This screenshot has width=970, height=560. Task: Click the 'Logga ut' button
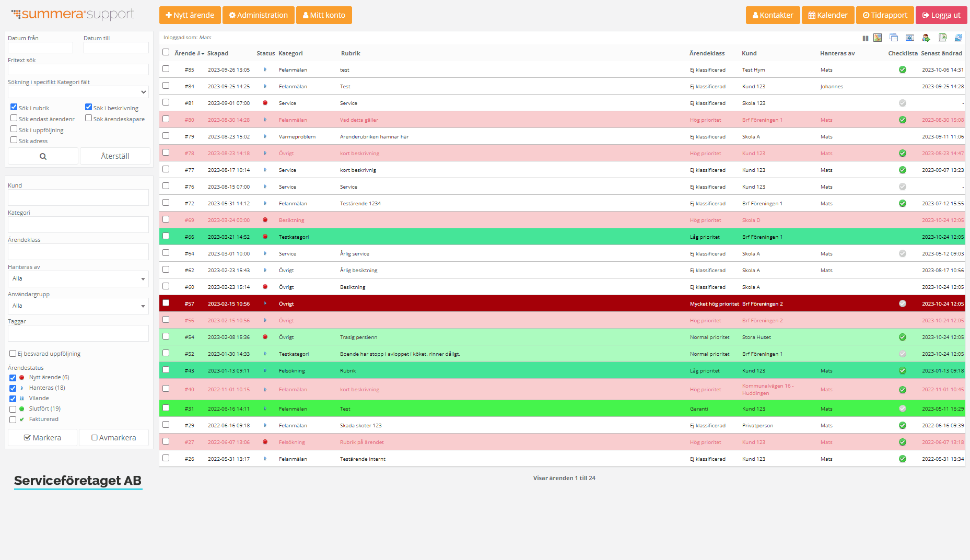click(941, 15)
